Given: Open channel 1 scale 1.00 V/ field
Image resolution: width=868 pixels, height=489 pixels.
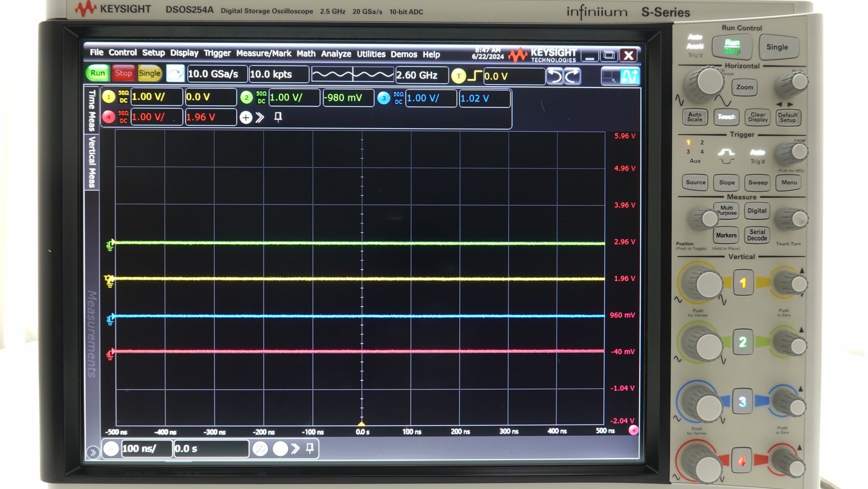Looking at the screenshot, I should pyautogui.click(x=156, y=97).
